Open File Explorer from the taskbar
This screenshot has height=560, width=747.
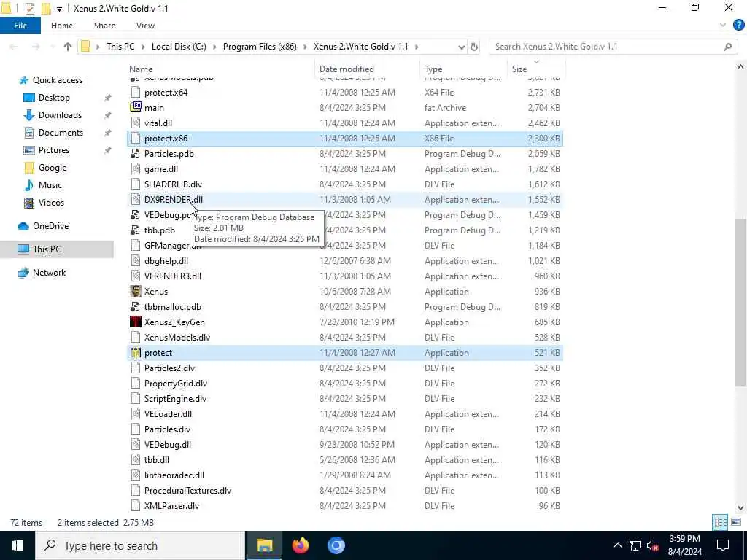264,545
